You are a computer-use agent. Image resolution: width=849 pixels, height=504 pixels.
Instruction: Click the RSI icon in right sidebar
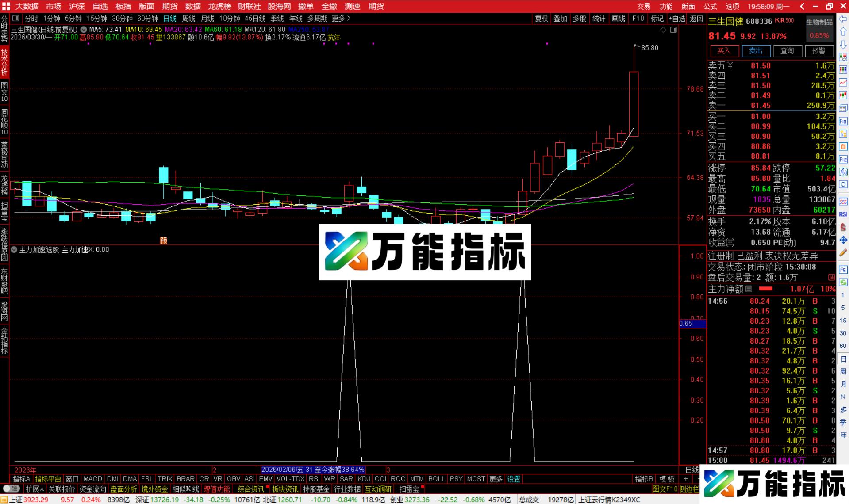pyautogui.click(x=843, y=215)
